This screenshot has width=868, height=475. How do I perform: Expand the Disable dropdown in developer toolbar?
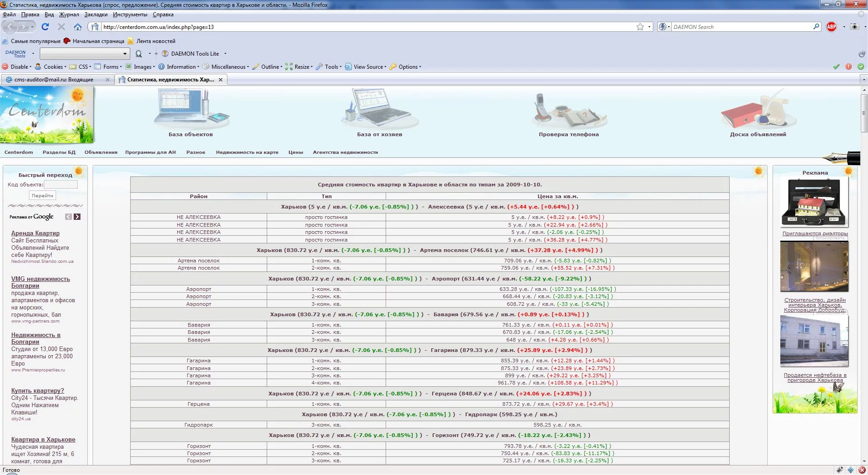click(17, 67)
